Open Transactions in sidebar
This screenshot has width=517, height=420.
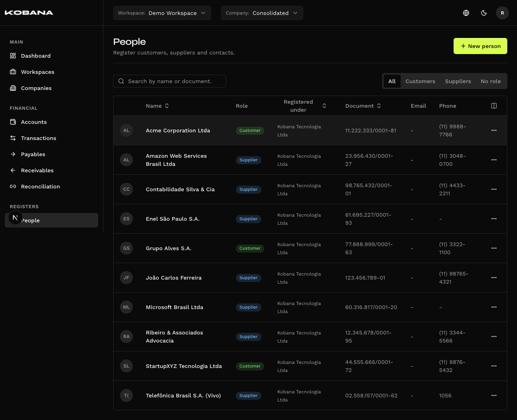click(x=51, y=138)
